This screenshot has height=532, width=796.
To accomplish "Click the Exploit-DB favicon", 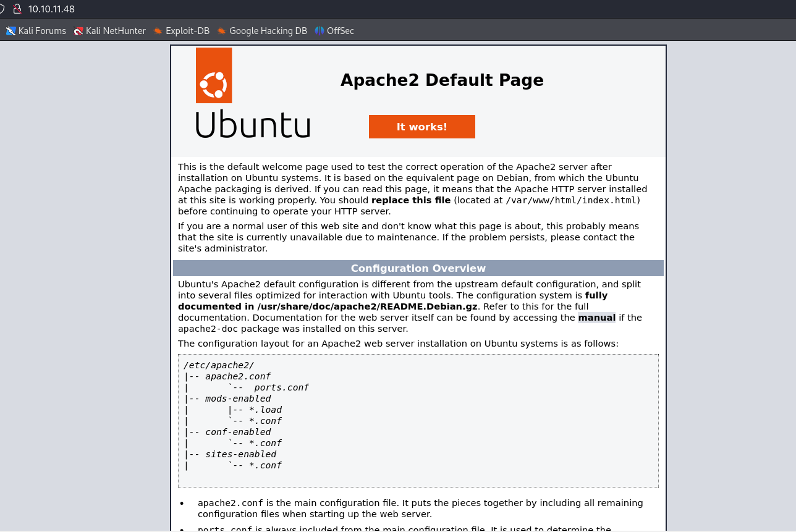I will coord(158,31).
